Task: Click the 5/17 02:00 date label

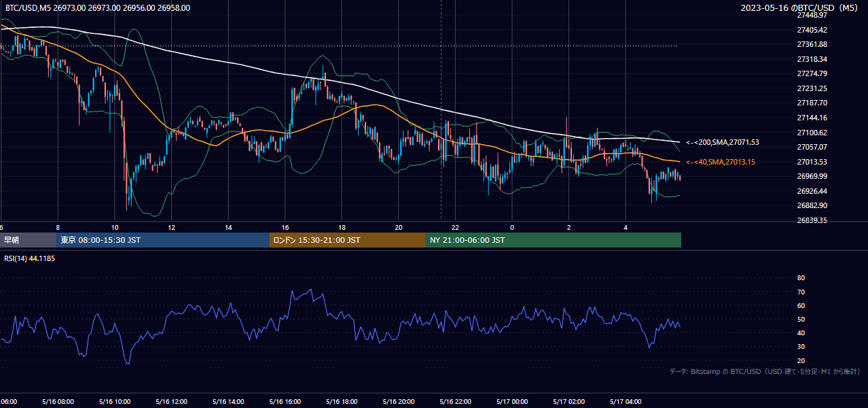Action: (568, 402)
